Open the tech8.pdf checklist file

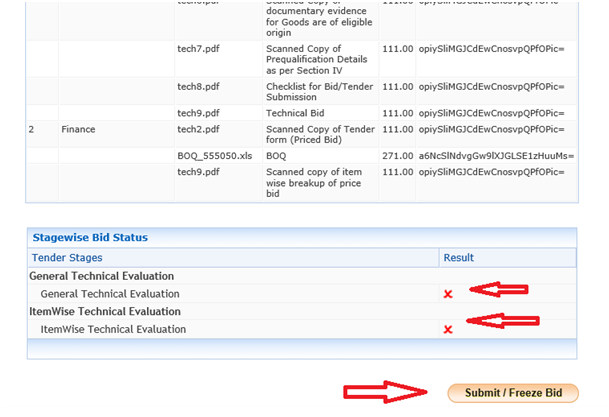(197, 86)
